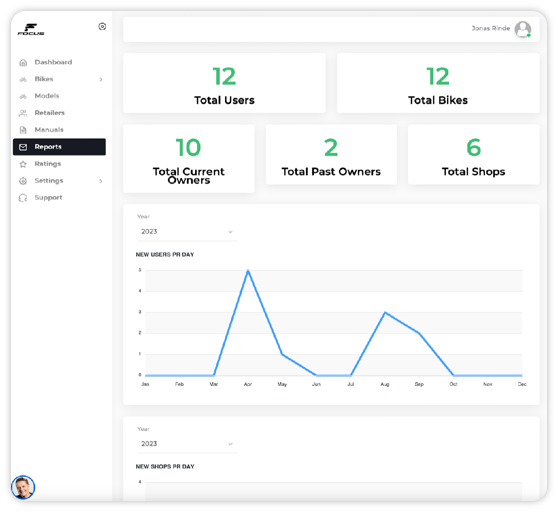This screenshot has width=558, height=512.
Task: Expand the Bikes submenu chevron
Action: 101,79
